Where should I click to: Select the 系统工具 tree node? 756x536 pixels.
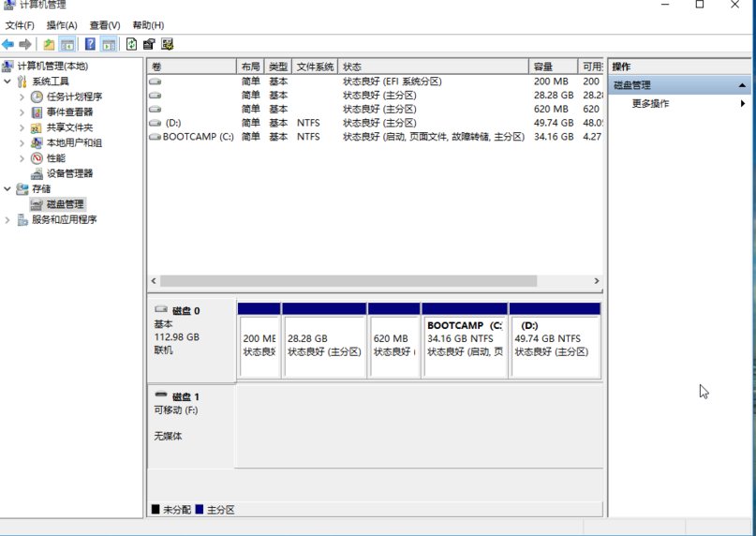coord(51,82)
